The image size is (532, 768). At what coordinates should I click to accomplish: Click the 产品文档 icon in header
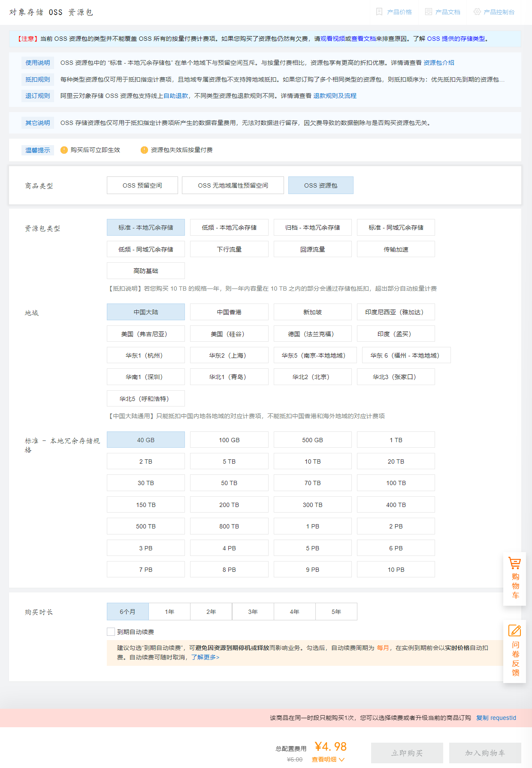pos(428,12)
